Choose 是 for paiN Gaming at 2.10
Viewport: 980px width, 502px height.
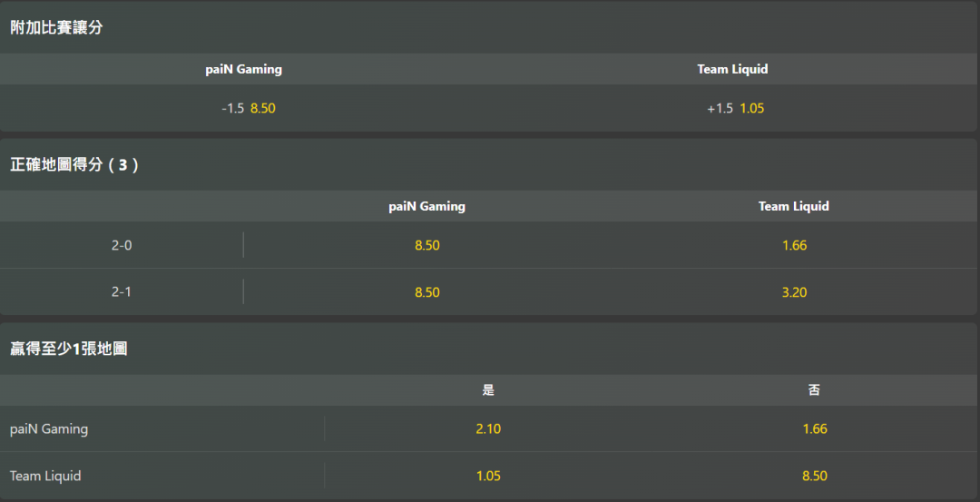coord(488,429)
